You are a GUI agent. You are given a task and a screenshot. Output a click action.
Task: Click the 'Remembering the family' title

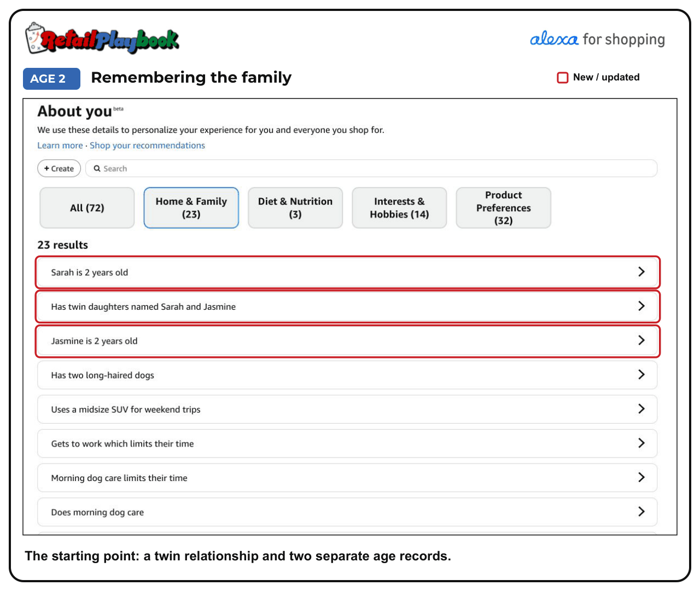[191, 78]
